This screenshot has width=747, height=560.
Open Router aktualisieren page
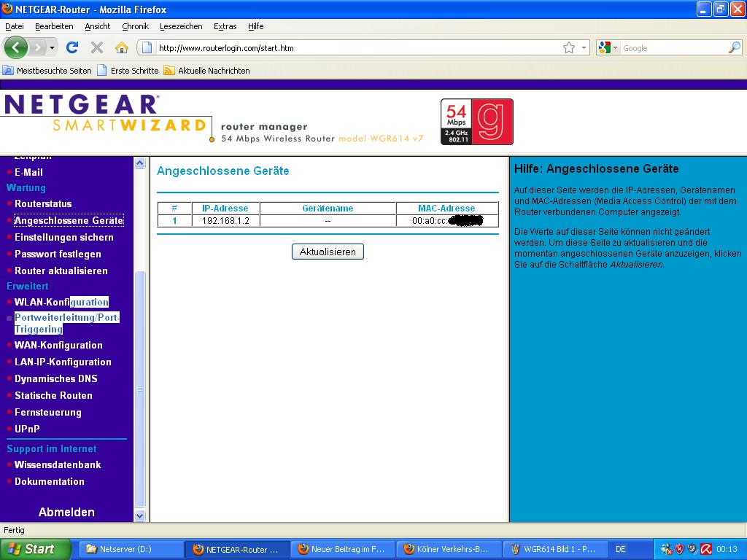61,271
